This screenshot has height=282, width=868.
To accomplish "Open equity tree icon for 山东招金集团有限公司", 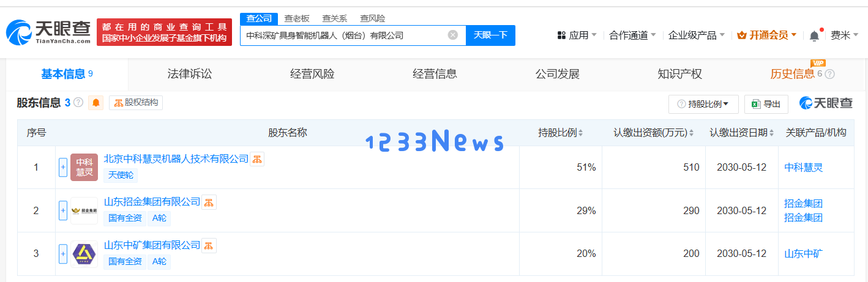I will click(209, 202).
